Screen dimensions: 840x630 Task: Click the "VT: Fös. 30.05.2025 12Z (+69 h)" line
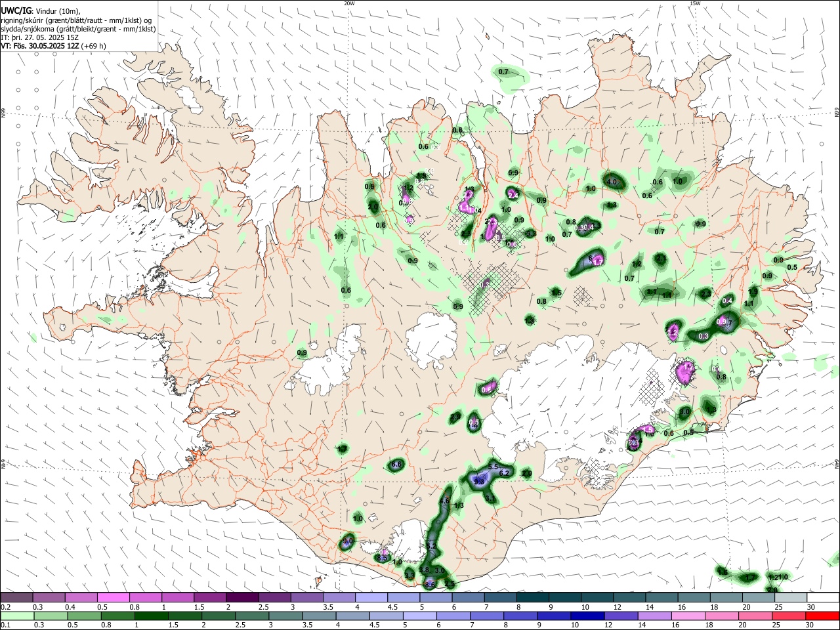(53, 47)
